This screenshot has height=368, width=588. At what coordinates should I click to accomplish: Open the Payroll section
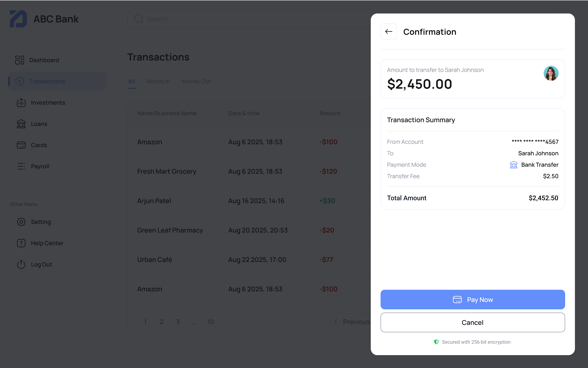(40, 166)
